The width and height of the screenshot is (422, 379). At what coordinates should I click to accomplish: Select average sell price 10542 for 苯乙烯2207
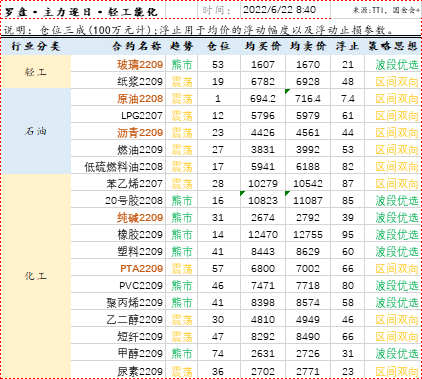point(308,183)
